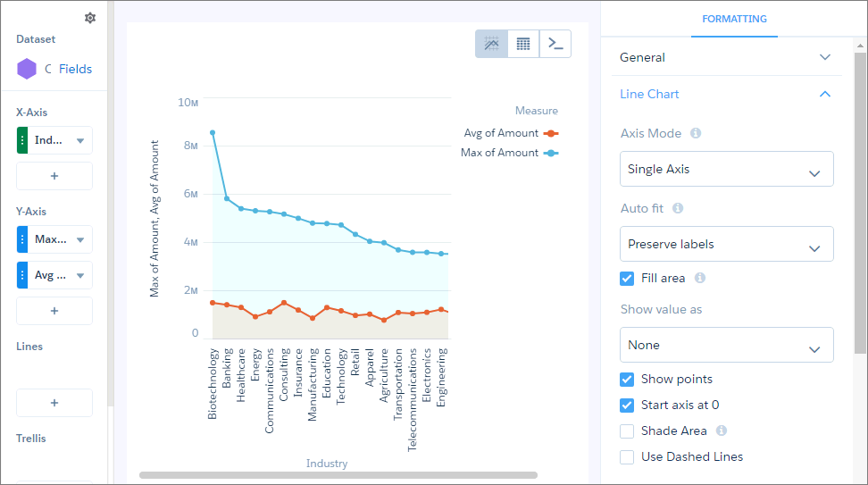Click the formatting panel vertical scrollbar
Image resolution: width=868 pixels, height=485 pixels.
click(x=860, y=203)
